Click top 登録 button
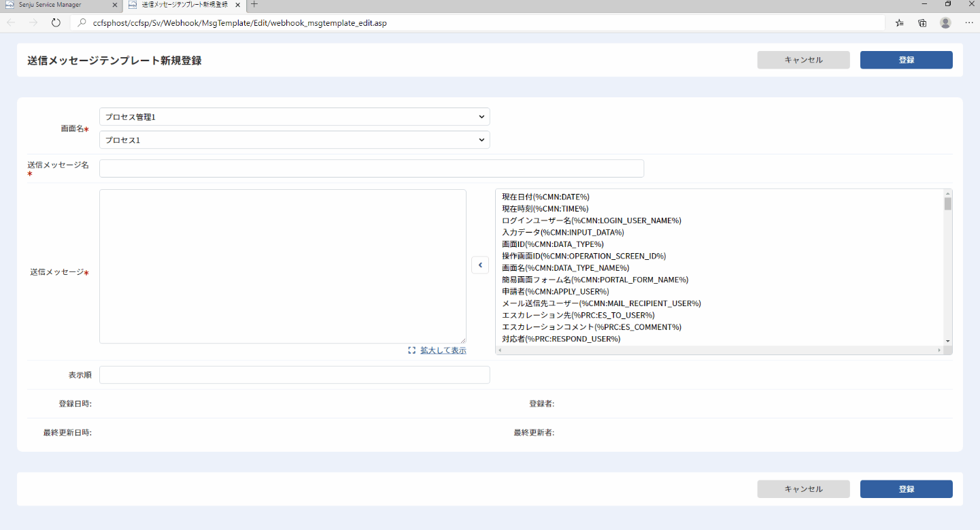The height and width of the screenshot is (530, 980). pos(906,60)
